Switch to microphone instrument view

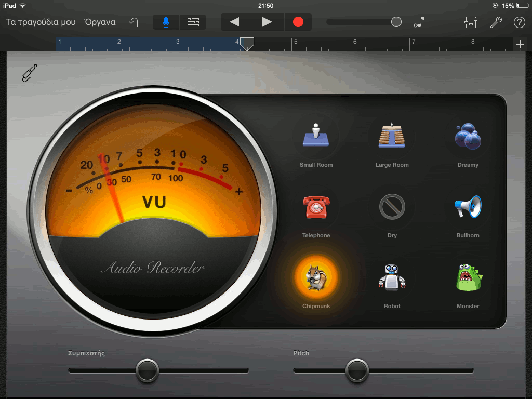(x=166, y=22)
